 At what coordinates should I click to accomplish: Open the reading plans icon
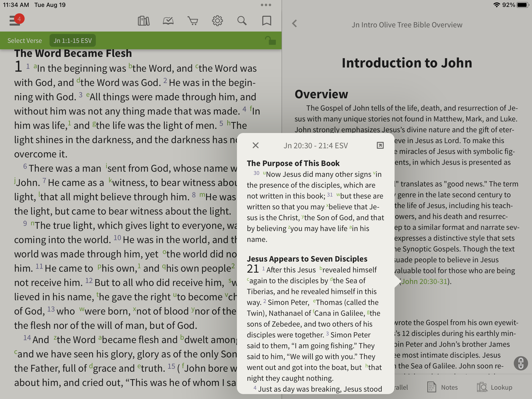168,21
